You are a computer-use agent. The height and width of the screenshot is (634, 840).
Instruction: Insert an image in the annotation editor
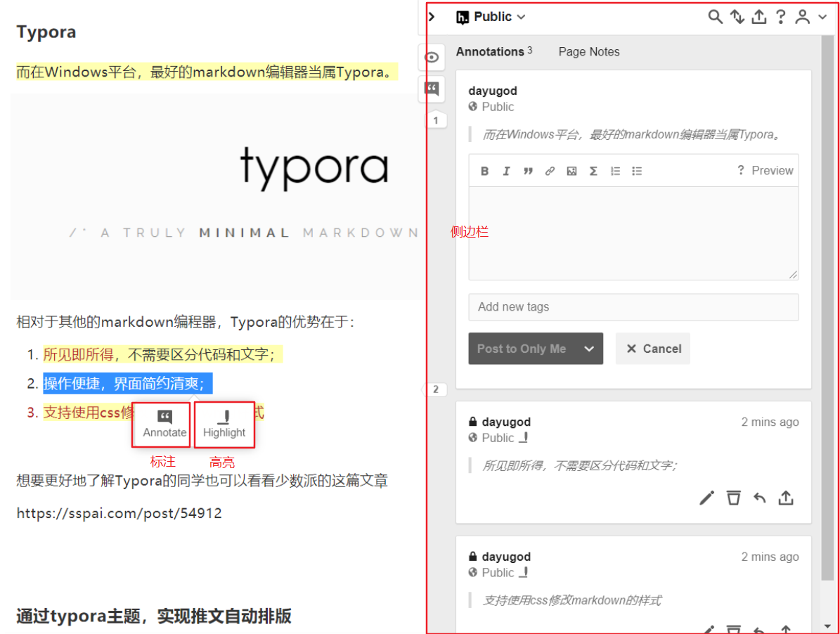(x=571, y=171)
